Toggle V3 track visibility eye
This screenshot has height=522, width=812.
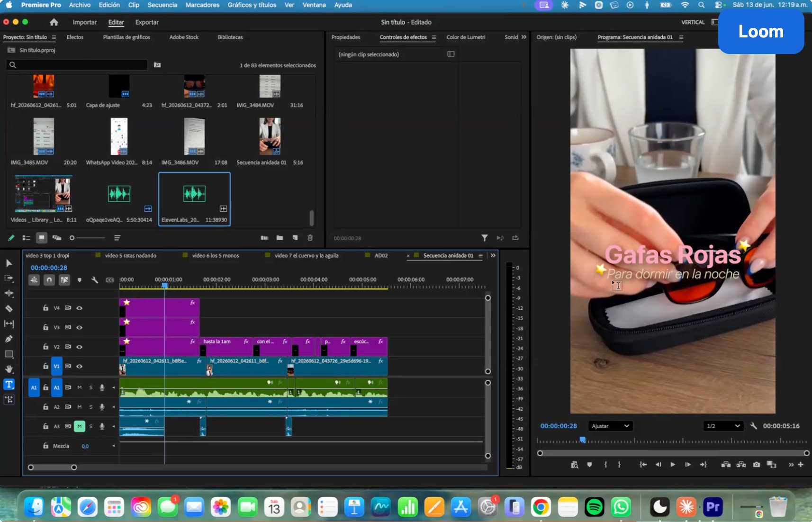80,327
